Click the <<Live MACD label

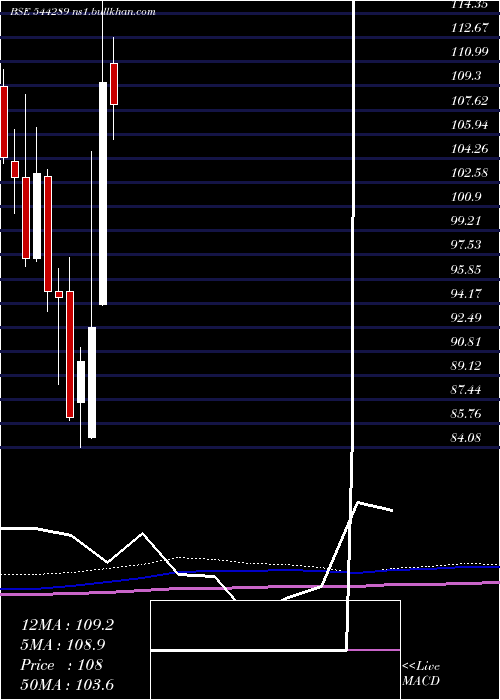click(x=421, y=673)
